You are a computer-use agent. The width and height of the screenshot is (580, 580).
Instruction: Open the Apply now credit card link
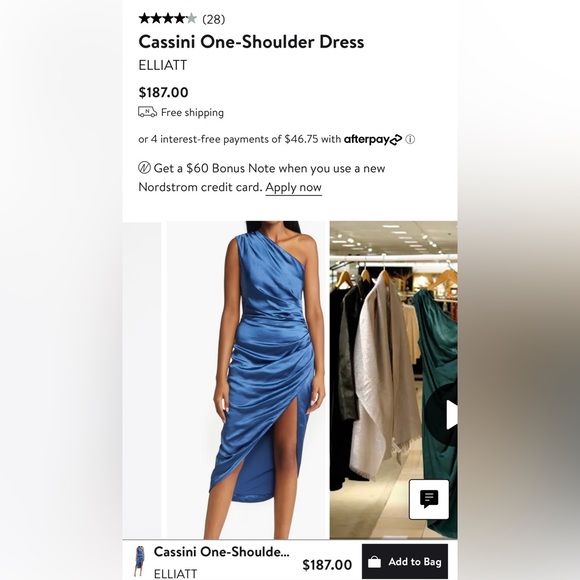[293, 188]
